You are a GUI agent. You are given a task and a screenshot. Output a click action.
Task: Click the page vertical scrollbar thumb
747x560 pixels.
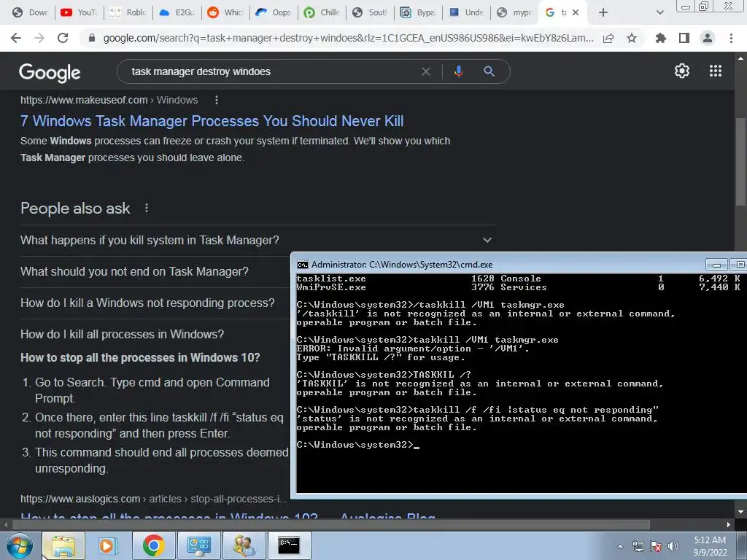click(740, 162)
